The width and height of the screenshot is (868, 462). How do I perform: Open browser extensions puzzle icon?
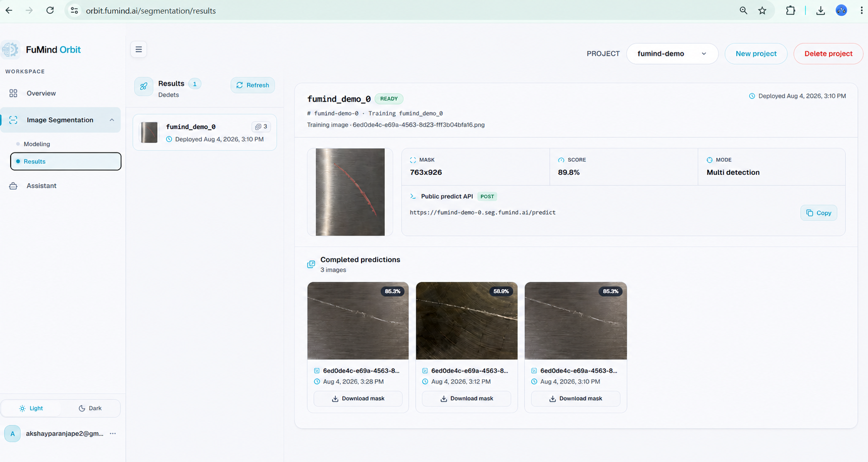click(791, 10)
